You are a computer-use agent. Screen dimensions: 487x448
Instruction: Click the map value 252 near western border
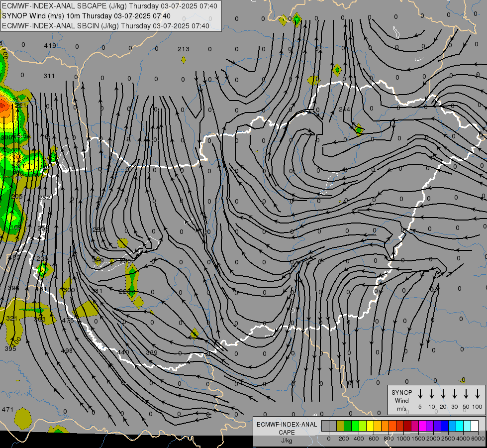click(45, 198)
